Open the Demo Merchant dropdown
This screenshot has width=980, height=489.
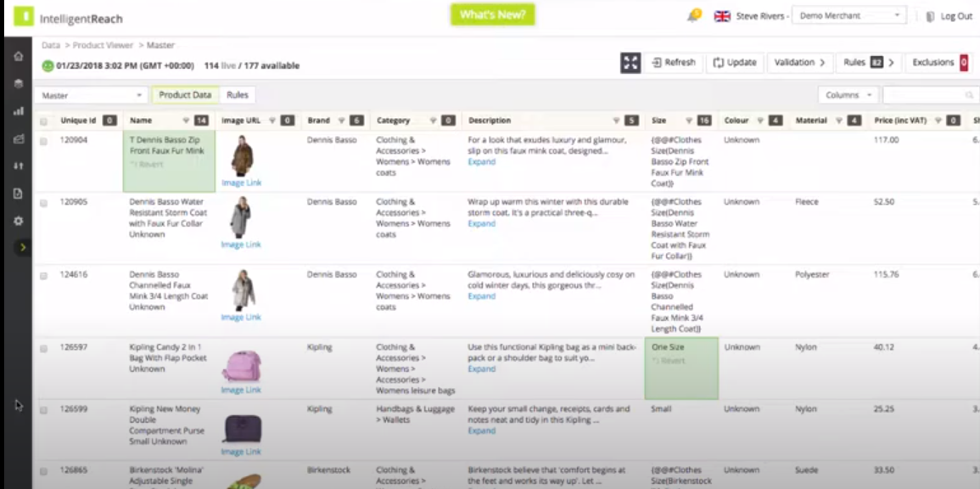tap(848, 16)
